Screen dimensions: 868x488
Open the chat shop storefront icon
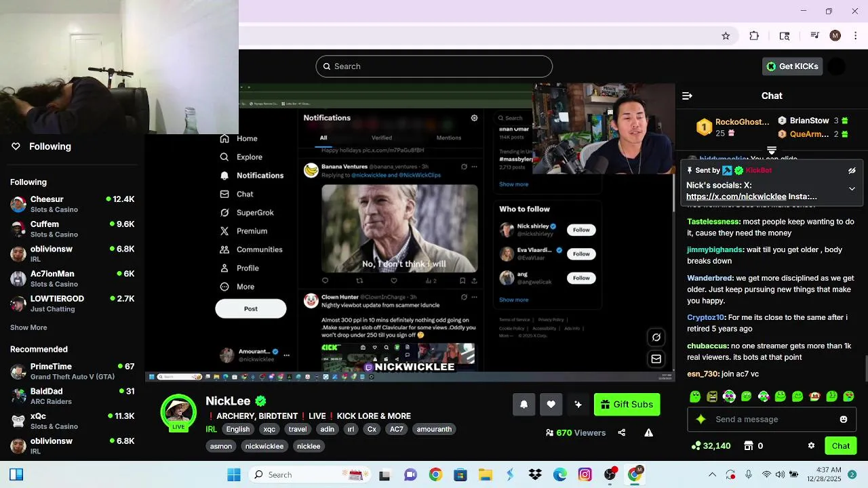click(749, 446)
